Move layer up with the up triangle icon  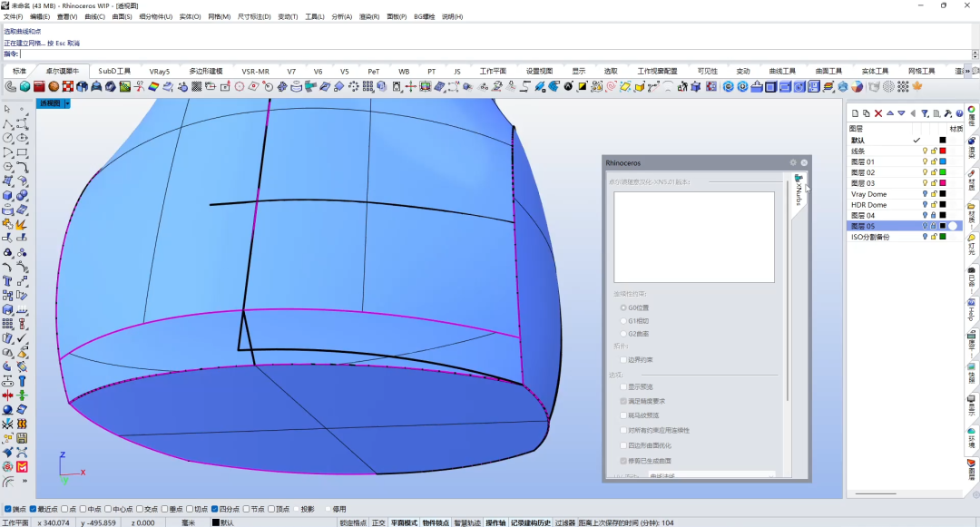pos(890,113)
